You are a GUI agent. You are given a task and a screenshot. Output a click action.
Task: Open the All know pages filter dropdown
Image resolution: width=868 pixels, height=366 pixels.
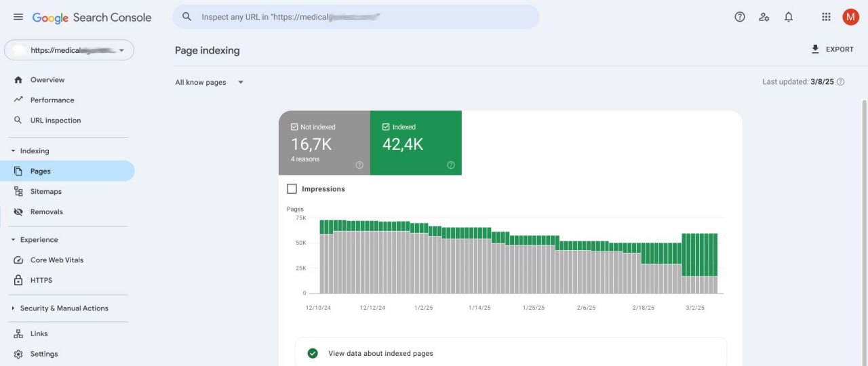(209, 82)
